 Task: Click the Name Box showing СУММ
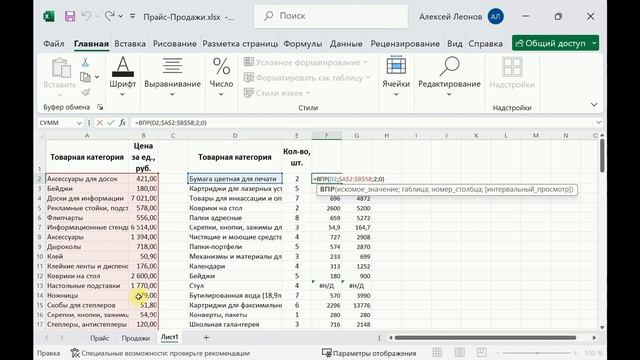click(56, 122)
